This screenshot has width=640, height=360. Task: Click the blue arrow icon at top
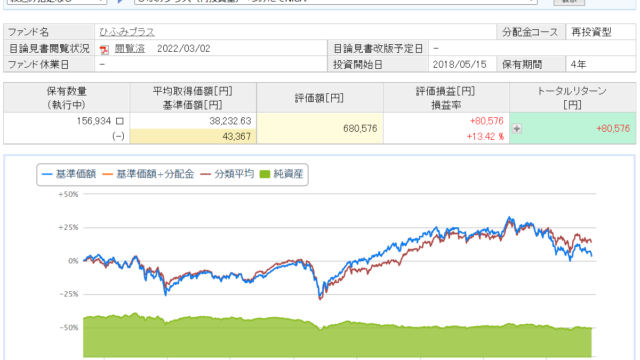[120, 1]
